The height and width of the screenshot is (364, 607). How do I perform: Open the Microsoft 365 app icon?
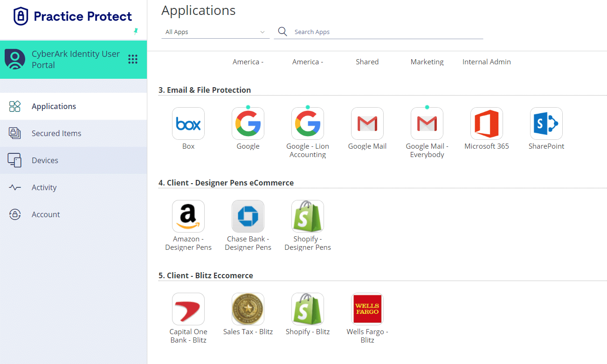coord(487,124)
